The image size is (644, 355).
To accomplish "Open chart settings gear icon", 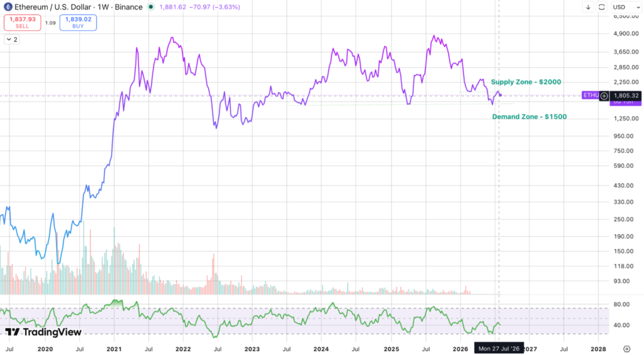I will point(627,349).
